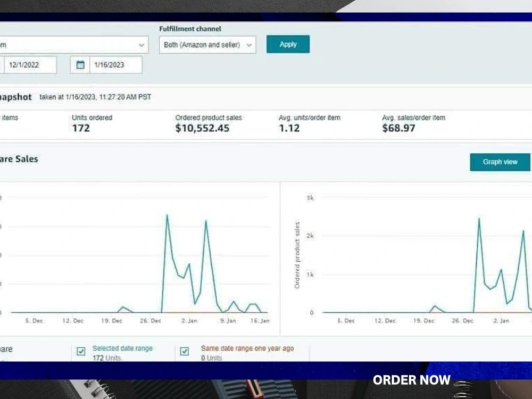The width and height of the screenshot is (532, 399).
Task: Click 'Same date range one year ago' label
Action: tap(247, 348)
